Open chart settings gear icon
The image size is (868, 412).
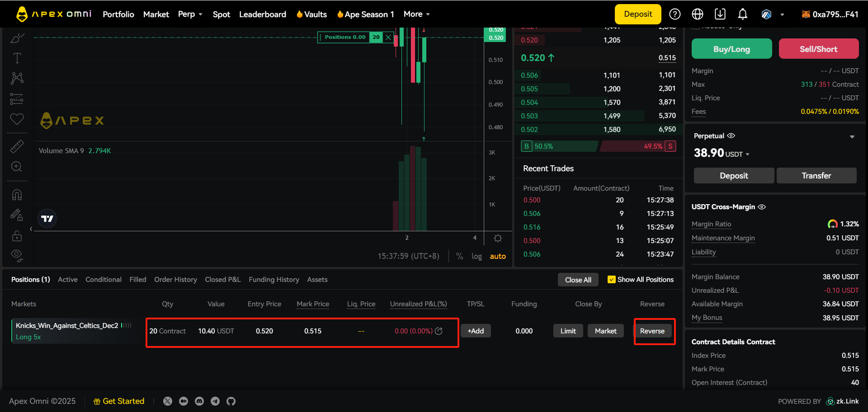click(x=498, y=238)
